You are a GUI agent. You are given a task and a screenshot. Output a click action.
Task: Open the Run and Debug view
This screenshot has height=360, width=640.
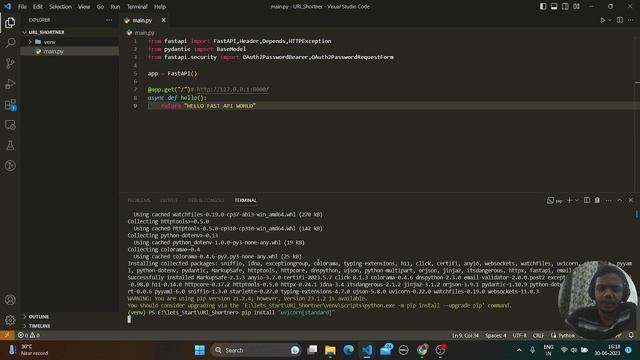(x=10, y=84)
